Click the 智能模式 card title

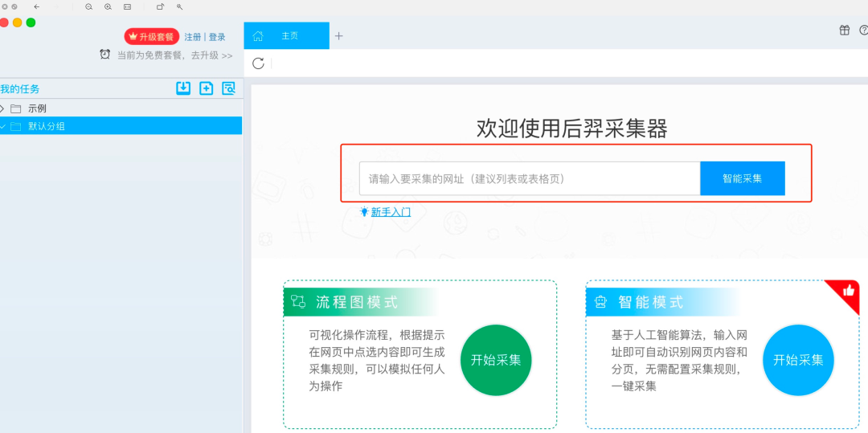click(x=651, y=302)
